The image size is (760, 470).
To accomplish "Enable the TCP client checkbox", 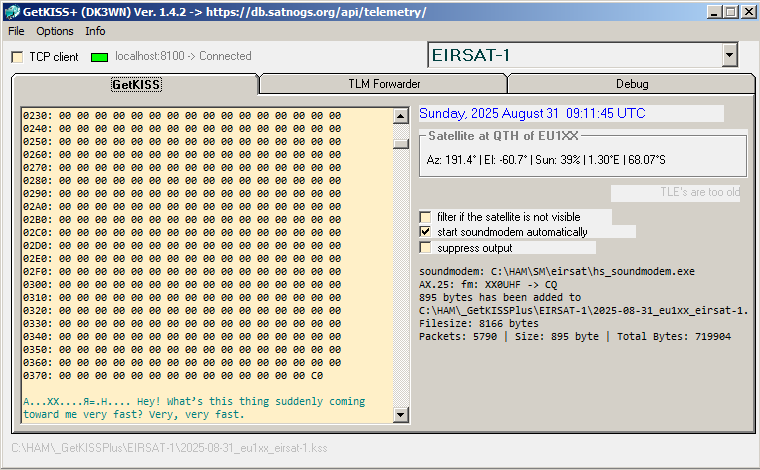I will point(18,57).
